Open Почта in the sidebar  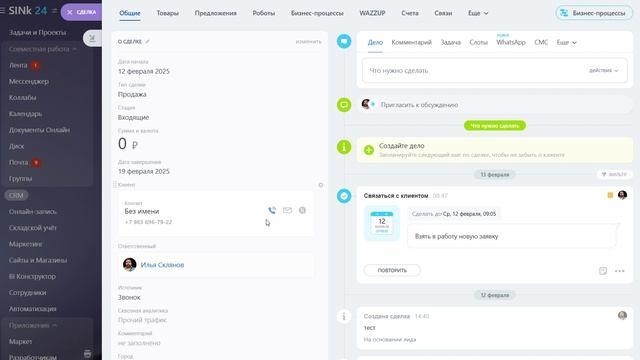[x=19, y=162]
